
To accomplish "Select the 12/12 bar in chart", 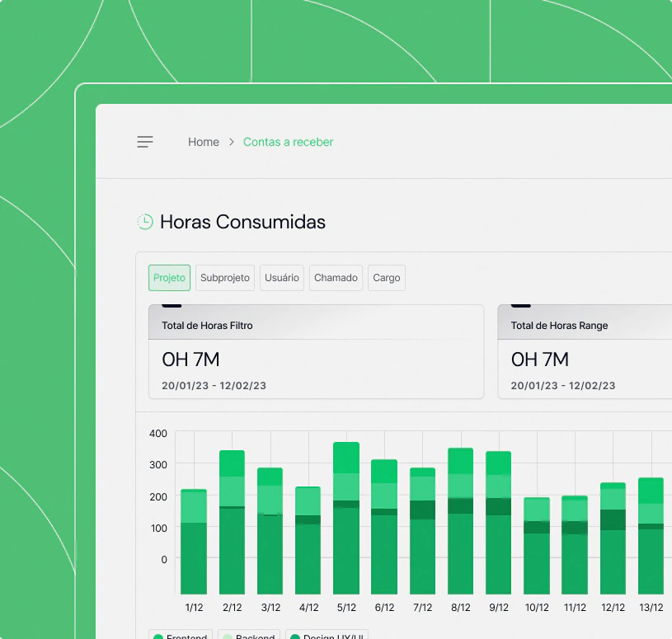I will pos(613,538).
